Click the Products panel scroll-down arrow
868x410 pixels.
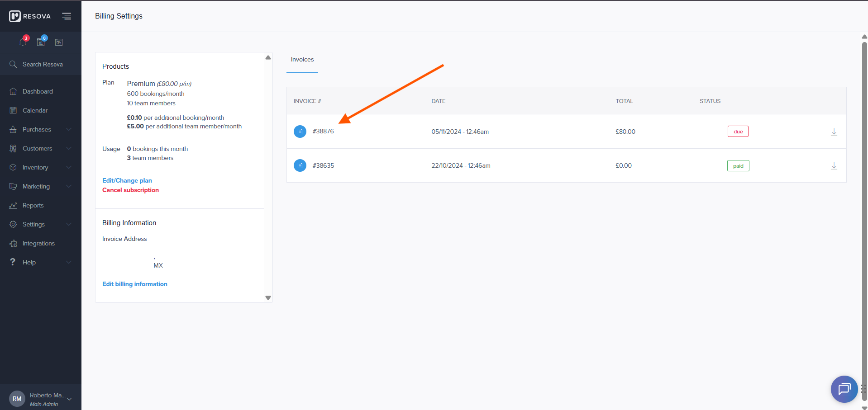click(268, 298)
